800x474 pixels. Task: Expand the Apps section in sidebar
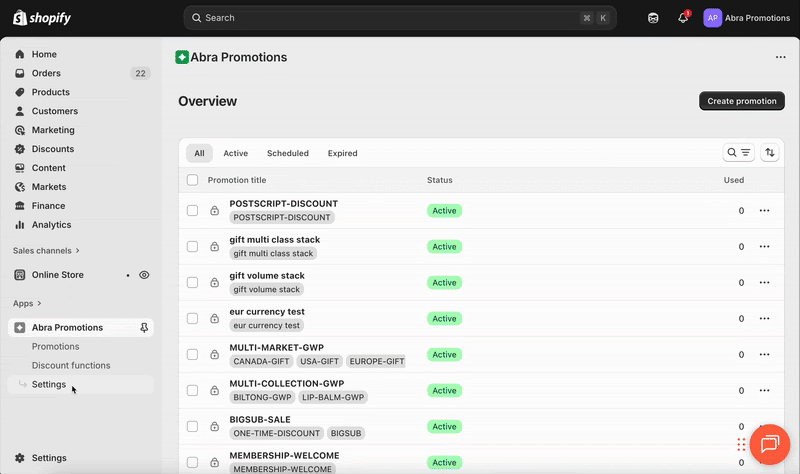[28, 303]
